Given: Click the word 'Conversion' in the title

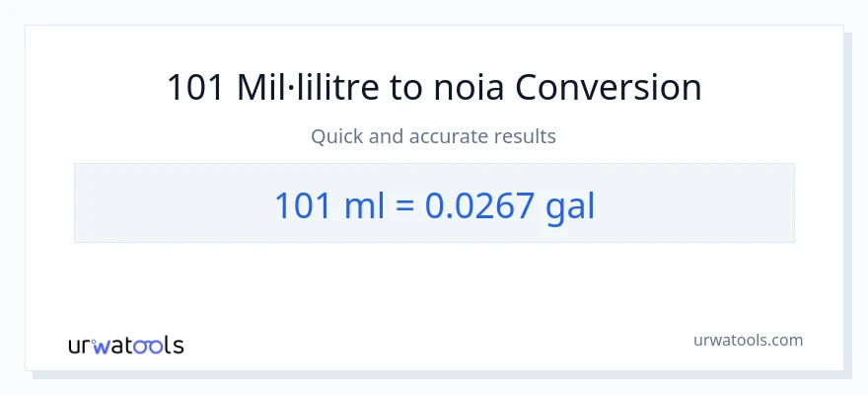Looking at the screenshot, I should tap(609, 88).
